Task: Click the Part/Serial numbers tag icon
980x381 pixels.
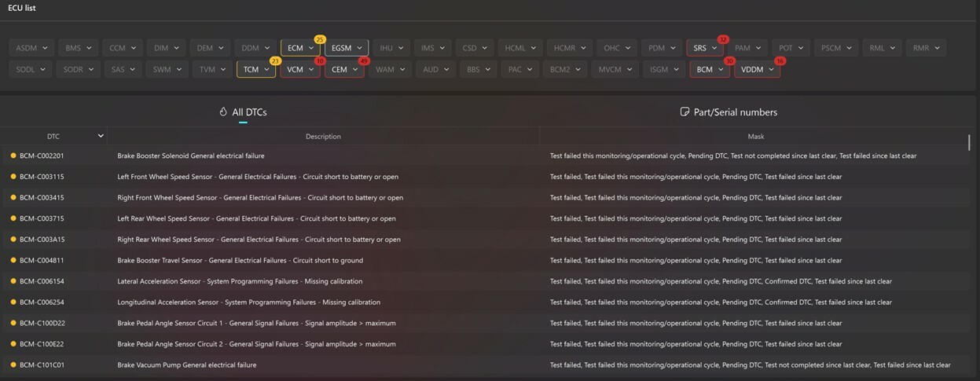Action: coord(685,112)
